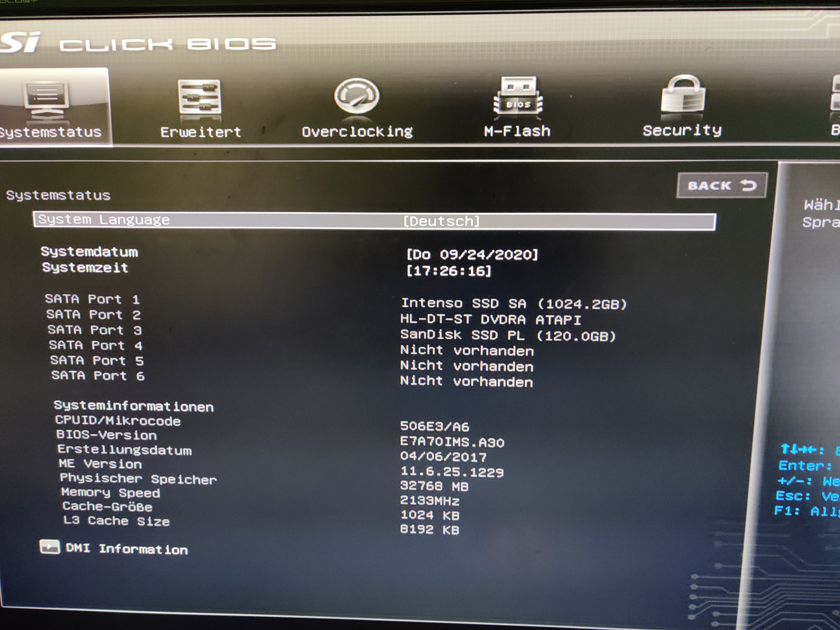This screenshot has height=630, width=840.
Task: Select the SATA Port 6 entry
Action: [98, 376]
